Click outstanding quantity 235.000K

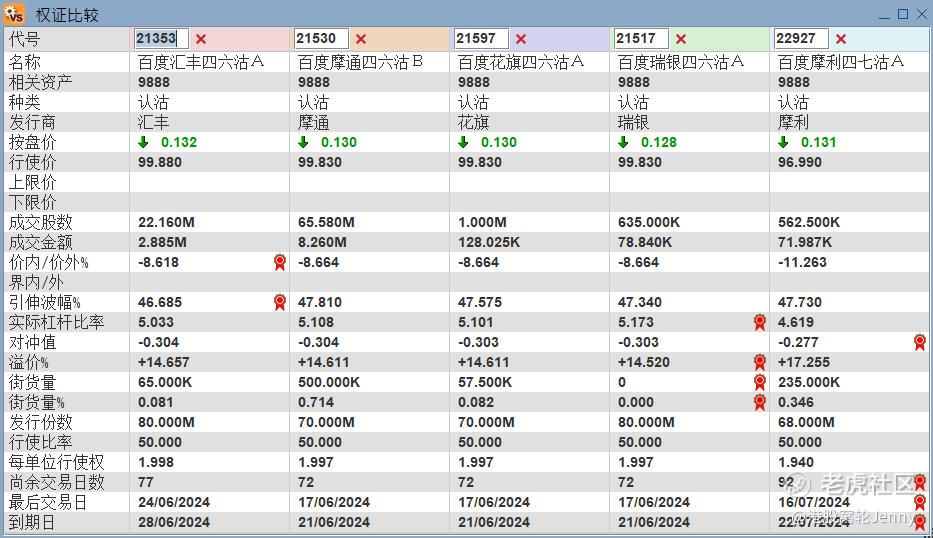pos(809,382)
